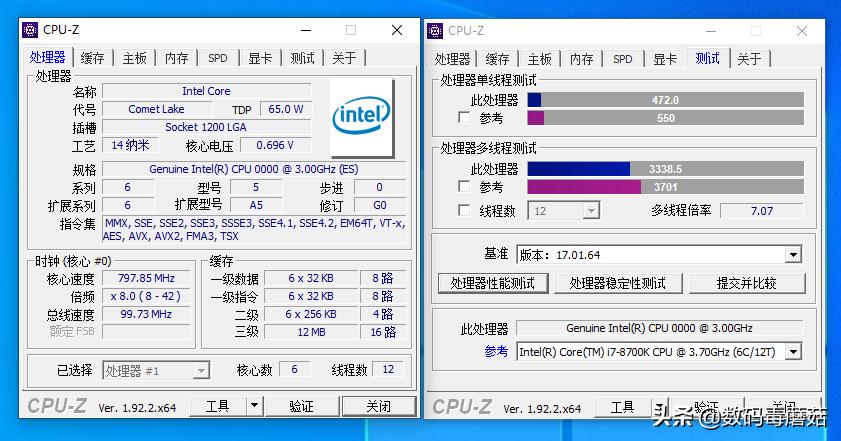The width and height of the screenshot is (841, 441).
Task: Click multi-thread score bar 3338.5
Action: [666, 169]
